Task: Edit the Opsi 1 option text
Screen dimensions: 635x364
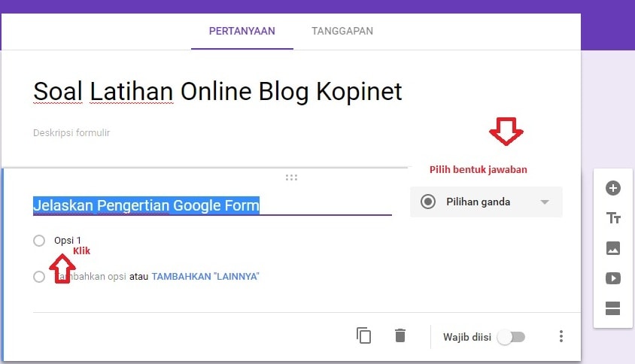Action: 68,241
